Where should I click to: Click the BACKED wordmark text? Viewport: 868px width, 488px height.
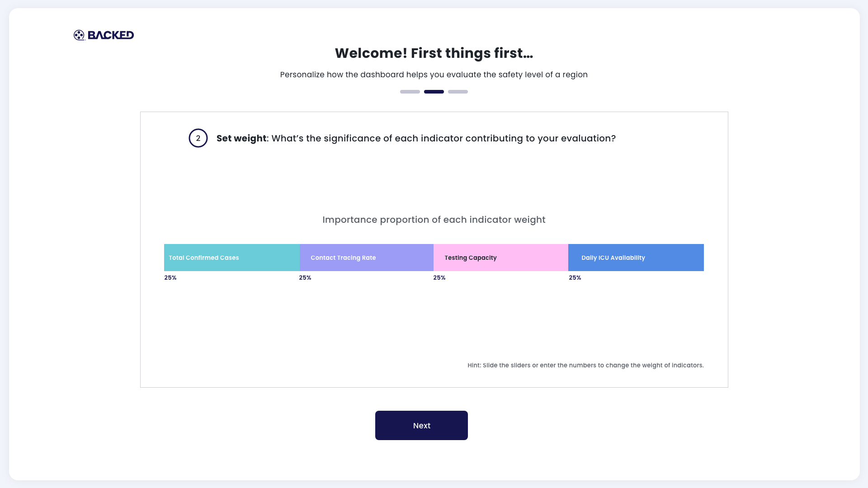pyautogui.click(x=111, y=35)
